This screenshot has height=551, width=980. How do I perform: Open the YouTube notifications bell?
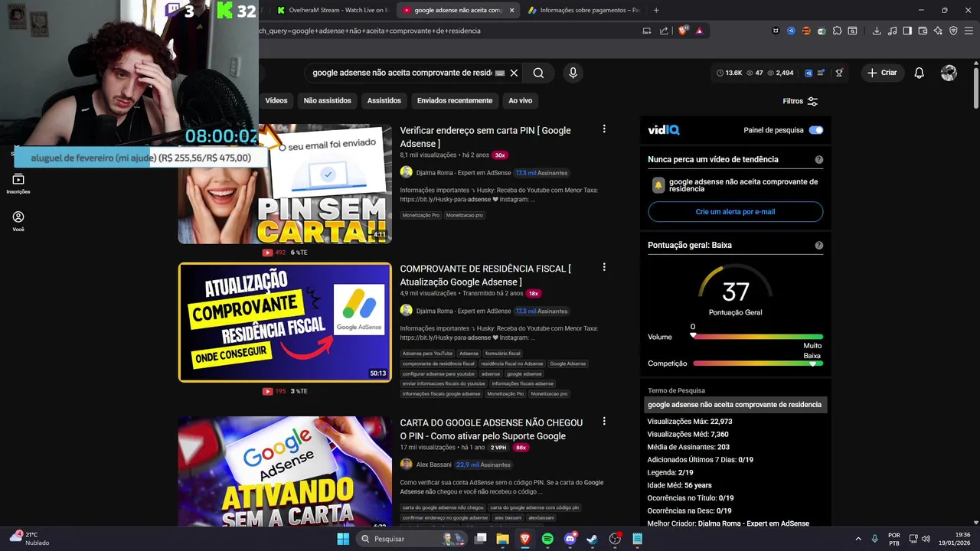coord(919,73)
